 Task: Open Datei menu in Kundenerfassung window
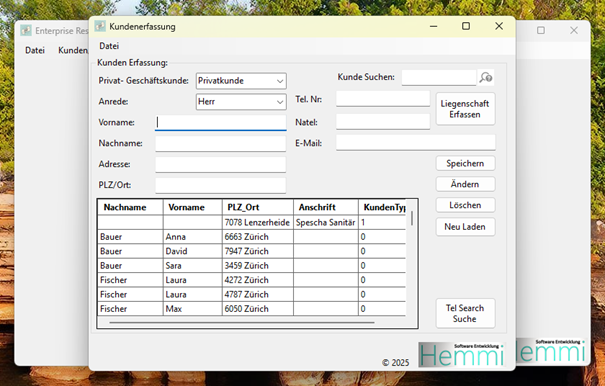pyautogui.click(x=109, y=46)
